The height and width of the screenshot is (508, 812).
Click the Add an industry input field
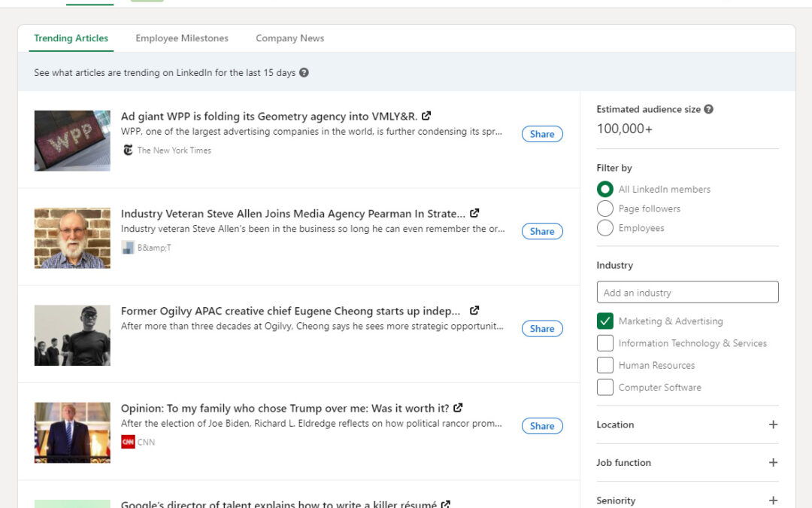click(x=687, y=293)
